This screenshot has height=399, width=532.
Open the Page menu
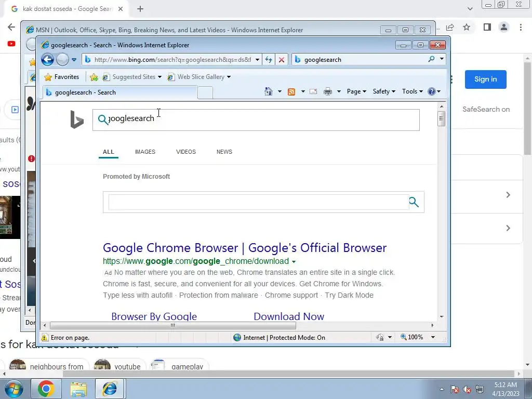[x=356, y=91]
